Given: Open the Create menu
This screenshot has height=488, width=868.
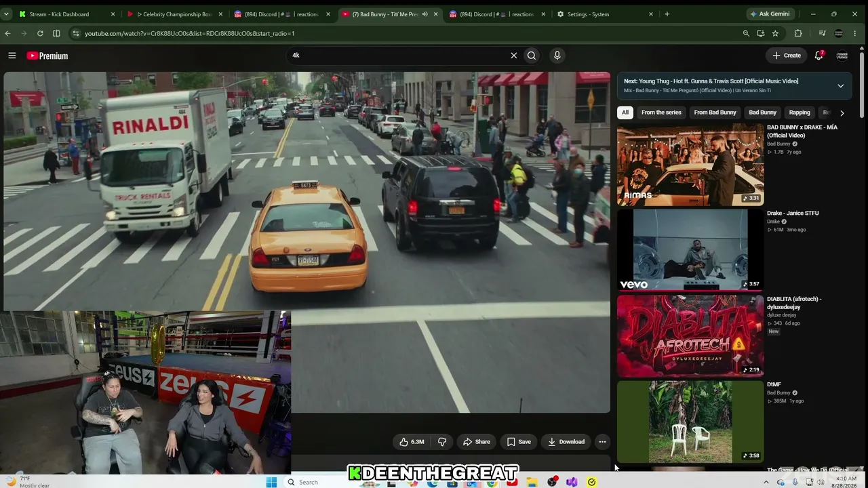Looking at the screenshot, I should (787, 56).
